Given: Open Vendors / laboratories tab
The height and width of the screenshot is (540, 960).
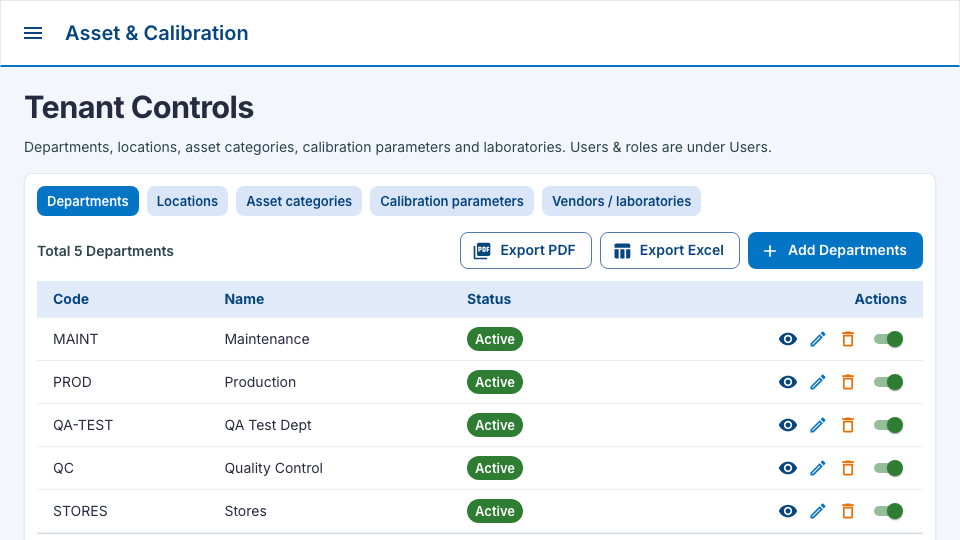Looking at the screenshot, I should point(621,201).
